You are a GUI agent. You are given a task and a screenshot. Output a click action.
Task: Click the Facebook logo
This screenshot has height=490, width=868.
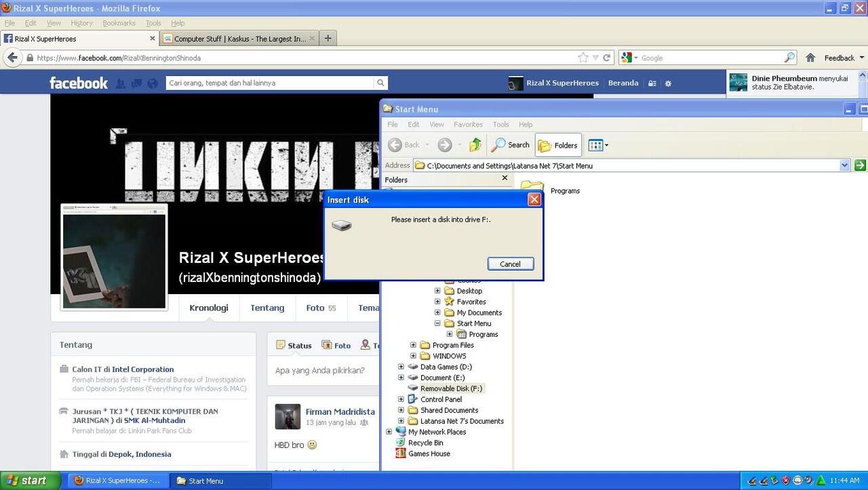click(x=79, y=83)
